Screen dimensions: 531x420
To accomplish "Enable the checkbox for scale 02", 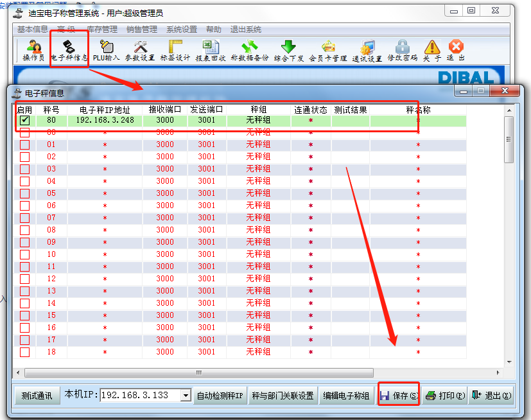I will [x=25, y=157].
